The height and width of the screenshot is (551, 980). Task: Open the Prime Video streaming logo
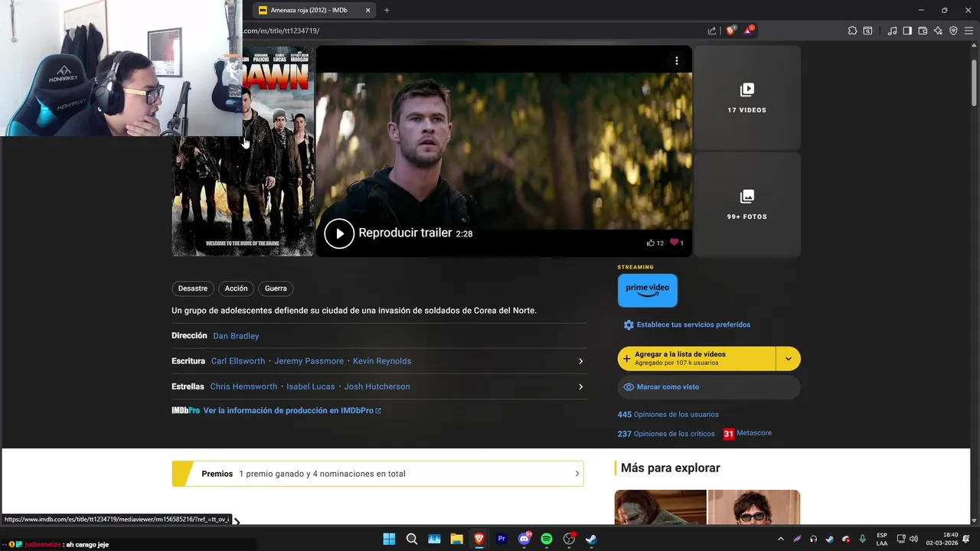(648, 290)
